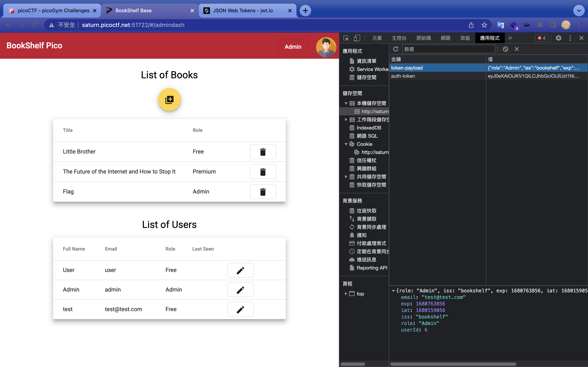Expand the top frame node

[x=346, y=294]
